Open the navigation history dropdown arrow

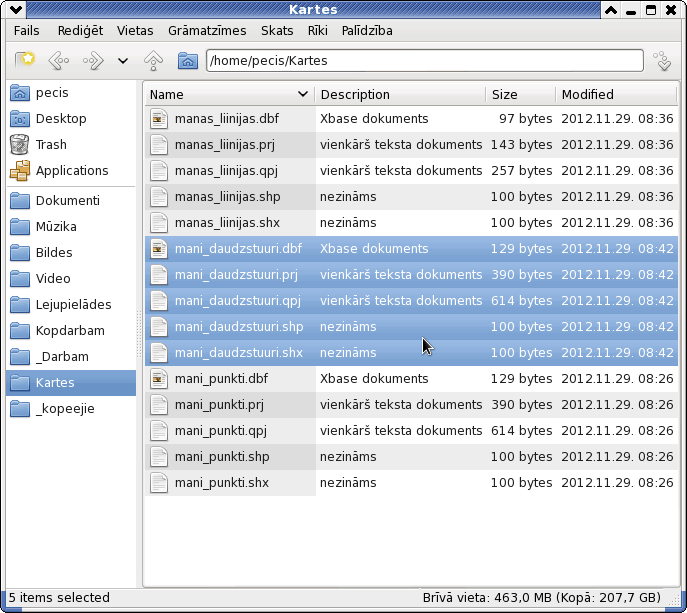[123, 61]
